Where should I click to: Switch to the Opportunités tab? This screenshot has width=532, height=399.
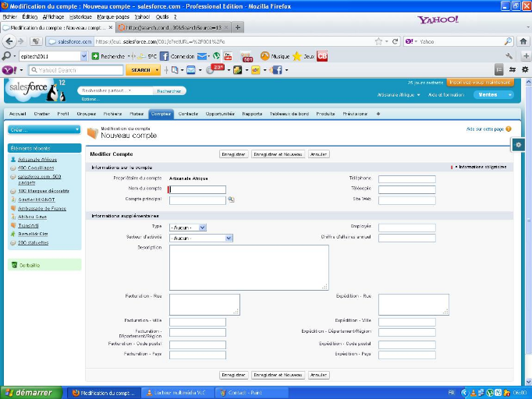pyautogui.click(x=220, y=114)
